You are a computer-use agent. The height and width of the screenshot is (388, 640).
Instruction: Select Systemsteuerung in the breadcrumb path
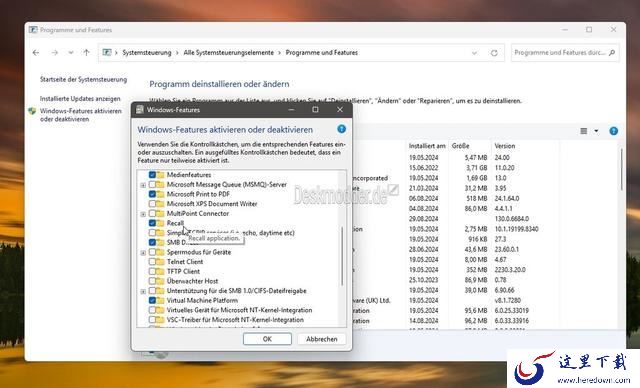coord(147,53)
